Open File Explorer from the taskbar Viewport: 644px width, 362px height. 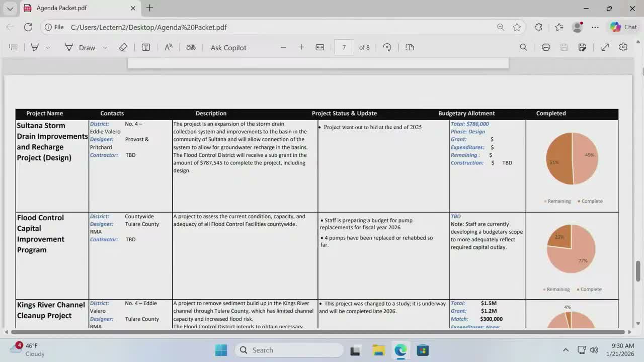[378, 350]
